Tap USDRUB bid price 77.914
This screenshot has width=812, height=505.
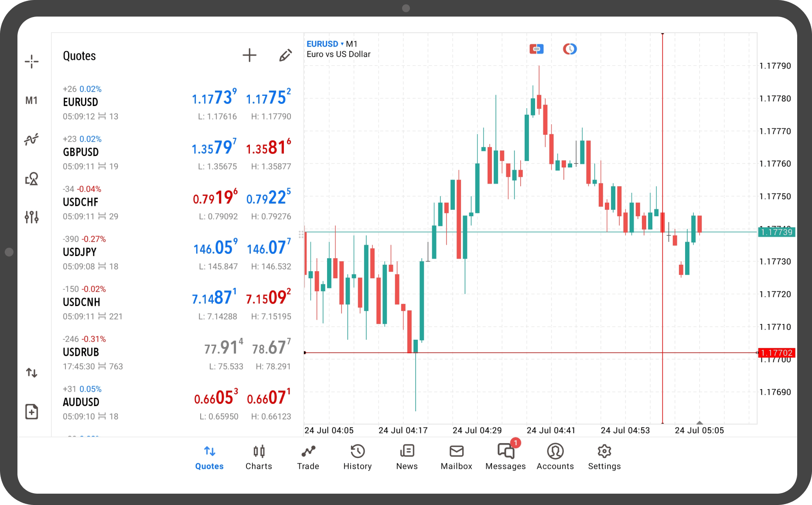click(x=224, y=348)
